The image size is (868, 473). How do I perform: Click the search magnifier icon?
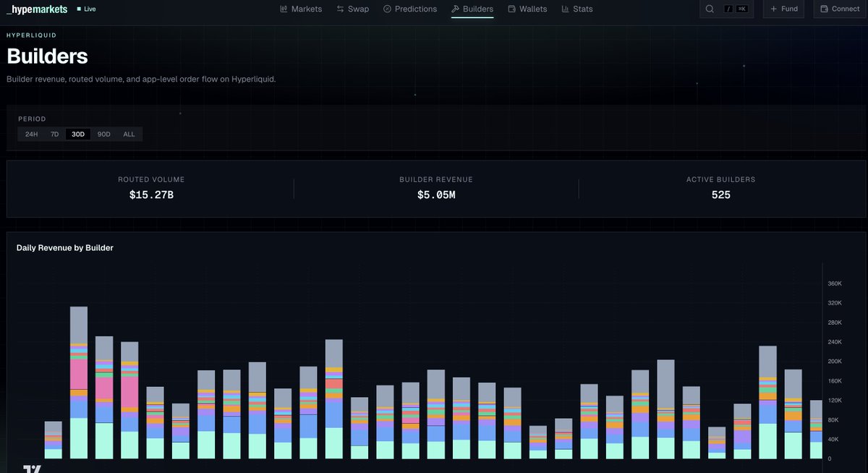coord(710,9)
